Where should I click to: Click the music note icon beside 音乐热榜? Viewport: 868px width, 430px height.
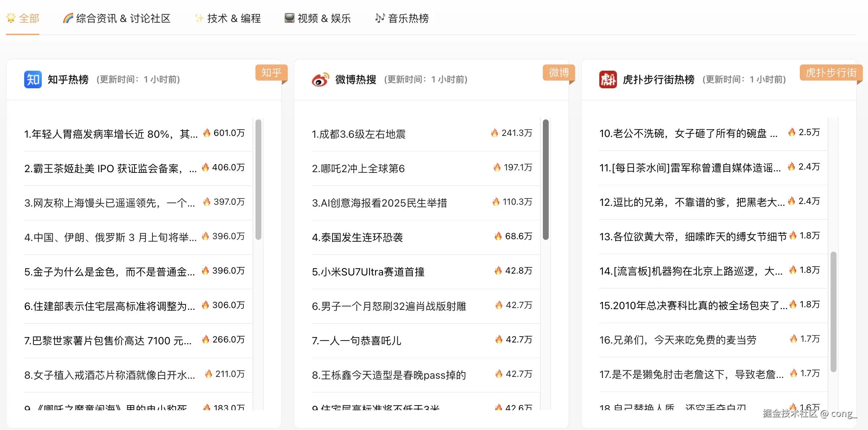[x=380, y=18]
